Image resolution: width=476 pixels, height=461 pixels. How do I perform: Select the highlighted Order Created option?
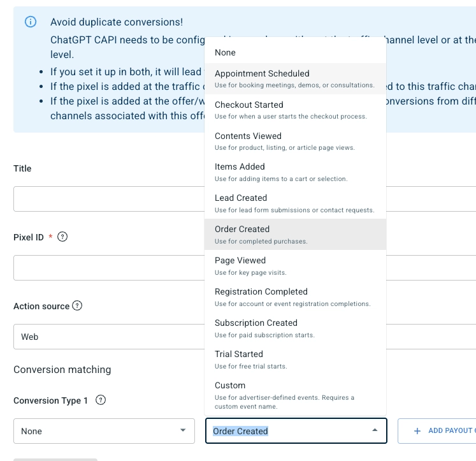point(296,235)
